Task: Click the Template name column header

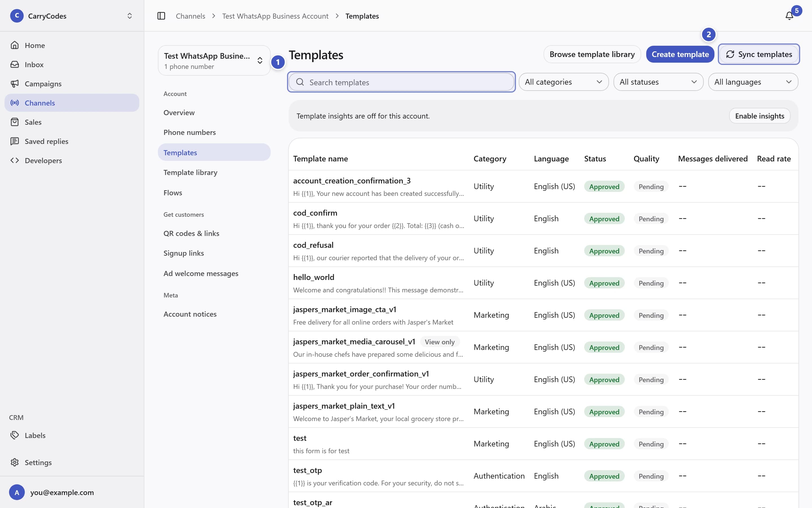Action: point(321,159)
